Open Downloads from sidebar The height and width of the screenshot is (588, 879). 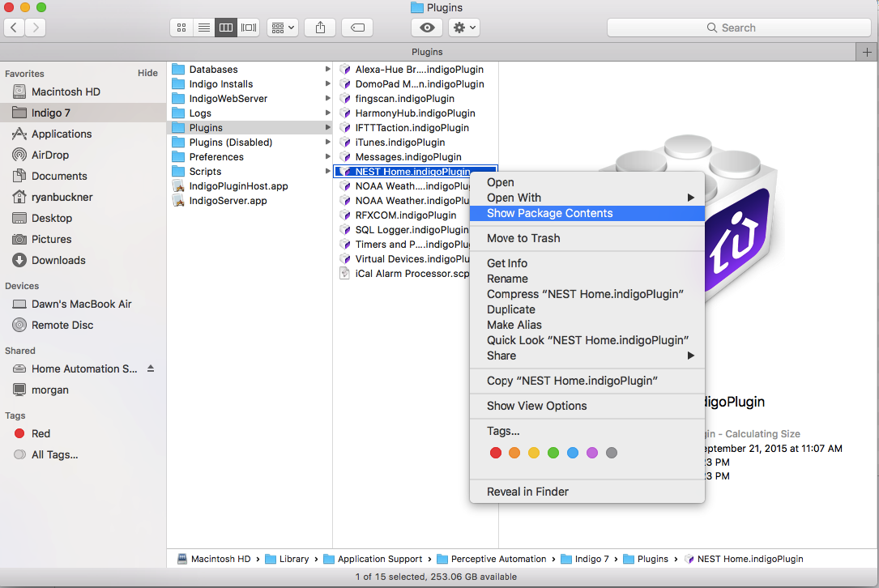click(x=83, y=260)
